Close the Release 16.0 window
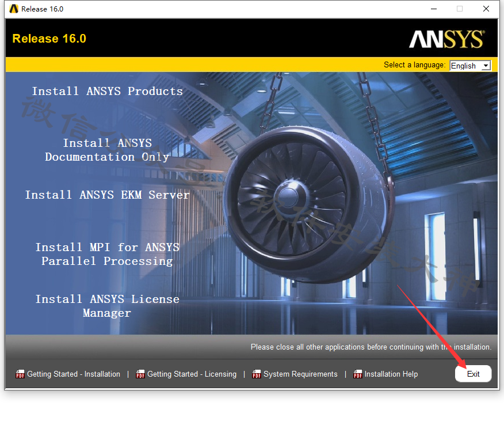504x421 pixels. pyautogui.click(x=487, y=9)
